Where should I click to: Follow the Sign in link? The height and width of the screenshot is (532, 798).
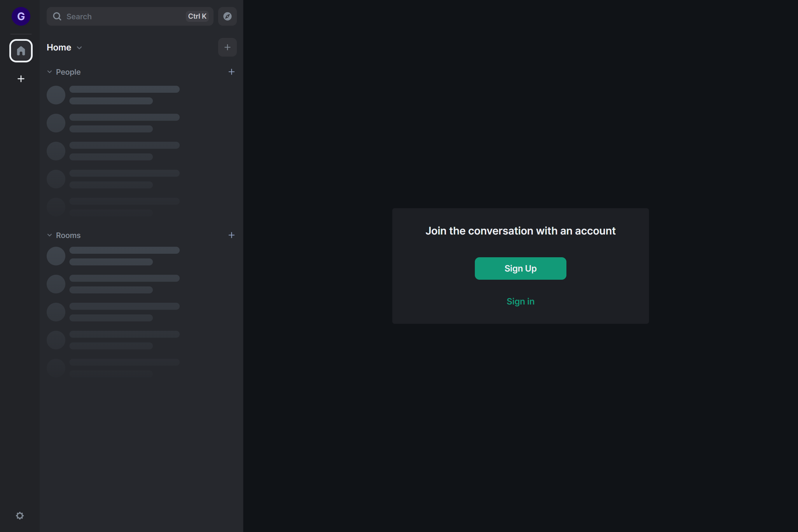point(520,301)
